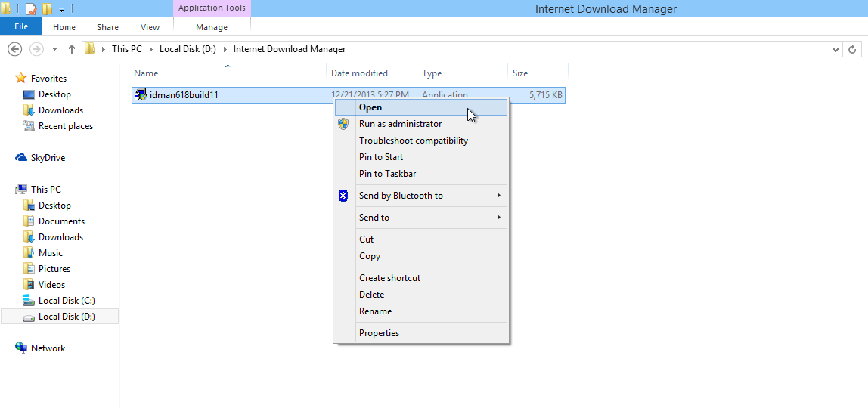The image size is (868, 408).
Task: Choose Cut in the context menu
Action: [x=420, y=240]
